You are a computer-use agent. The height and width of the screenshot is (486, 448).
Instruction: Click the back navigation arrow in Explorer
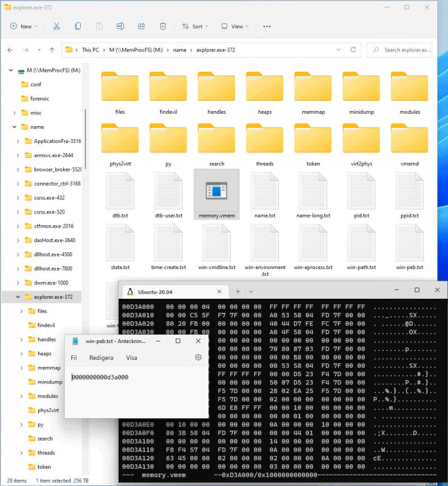[x=10, y=50]
